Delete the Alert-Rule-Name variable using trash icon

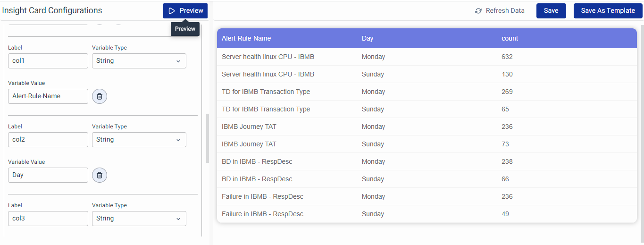coord(100,96)
